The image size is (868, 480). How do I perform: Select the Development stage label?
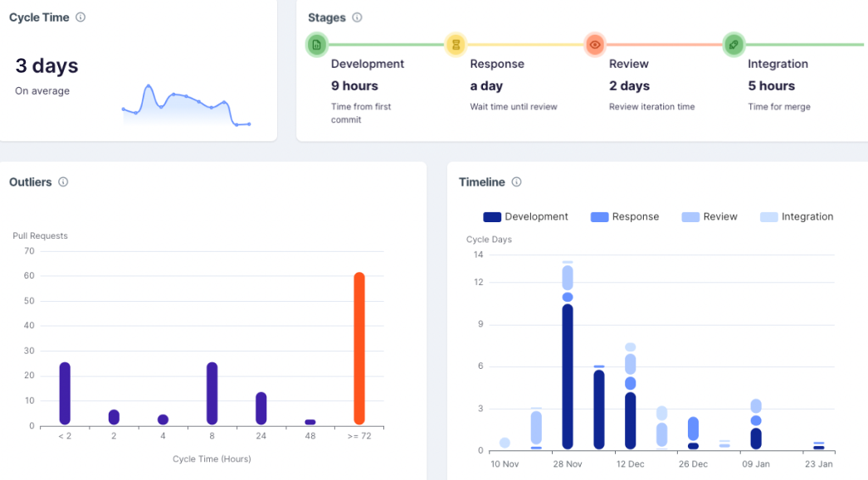368,64
